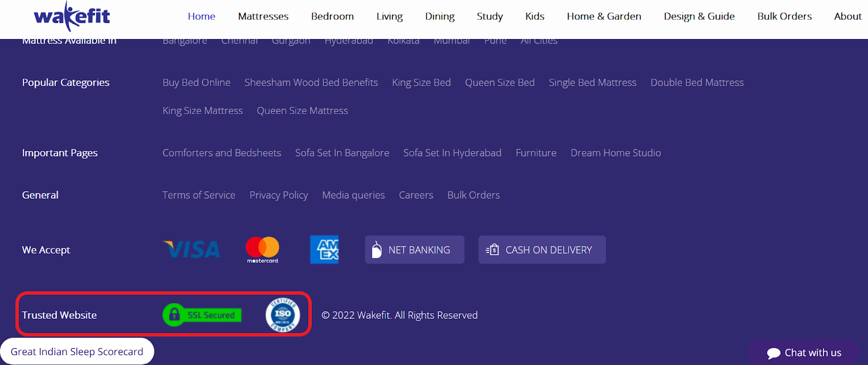The width and height of the screenshot is (868, 365).
Task: Open the Bedroom menu
Action: point(333,16)
